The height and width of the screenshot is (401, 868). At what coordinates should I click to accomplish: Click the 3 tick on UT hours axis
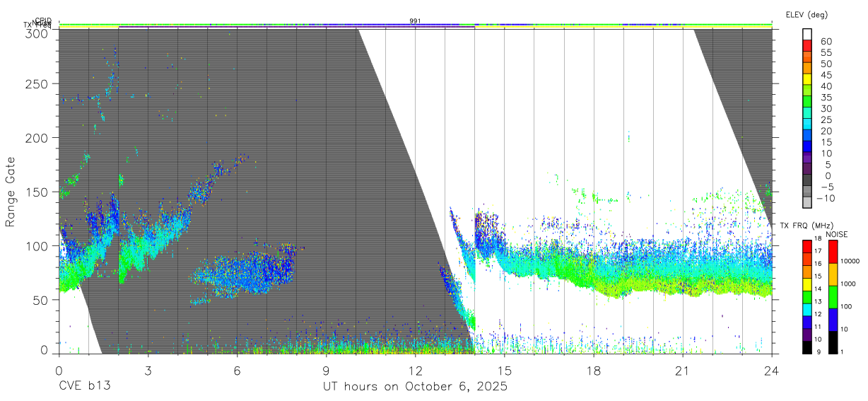click(x=148, y=371)
